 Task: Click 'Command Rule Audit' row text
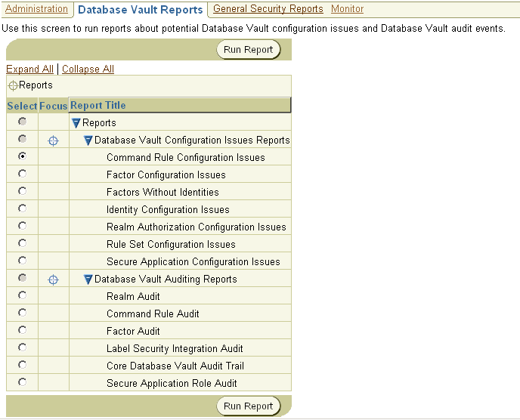153,314
